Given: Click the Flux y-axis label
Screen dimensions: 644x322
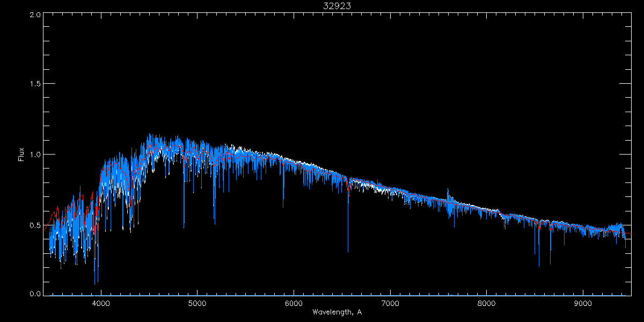Looking at the screenshot, I should [21, 155].
